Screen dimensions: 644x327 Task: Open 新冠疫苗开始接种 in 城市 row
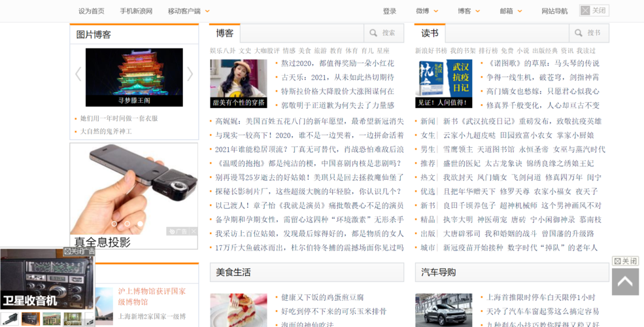pos(473,248)
